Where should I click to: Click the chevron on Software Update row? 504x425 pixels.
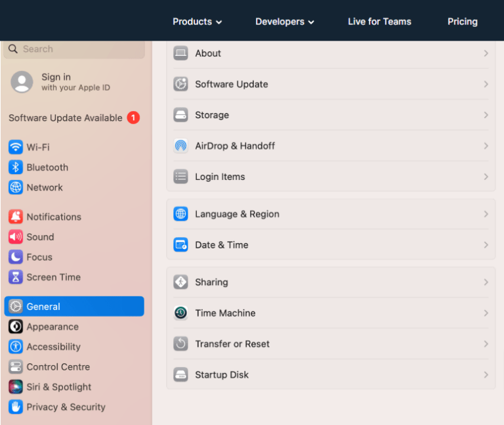tap(486, 84)
